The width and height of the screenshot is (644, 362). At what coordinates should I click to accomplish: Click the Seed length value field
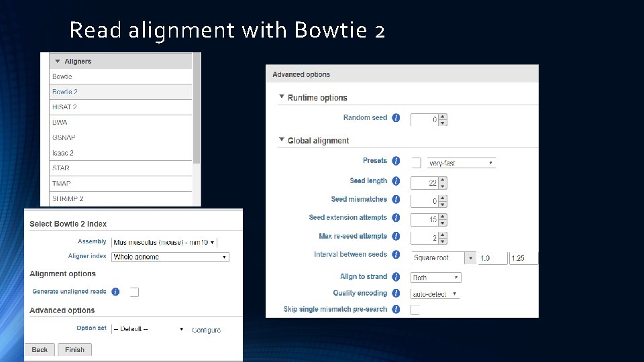[424, 182]
